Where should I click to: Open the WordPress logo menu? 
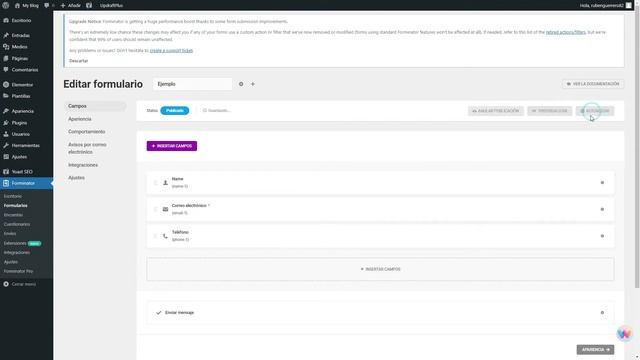click(x=5, y=5)
